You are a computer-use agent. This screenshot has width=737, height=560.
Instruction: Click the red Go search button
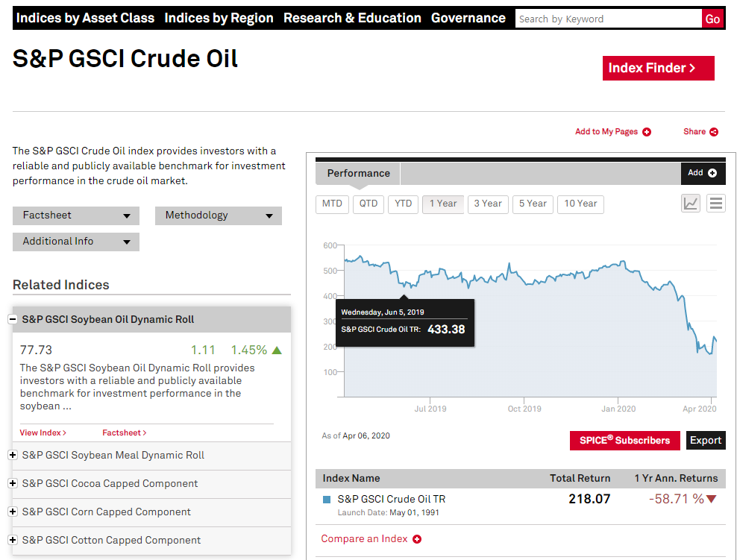click(712, 19)
